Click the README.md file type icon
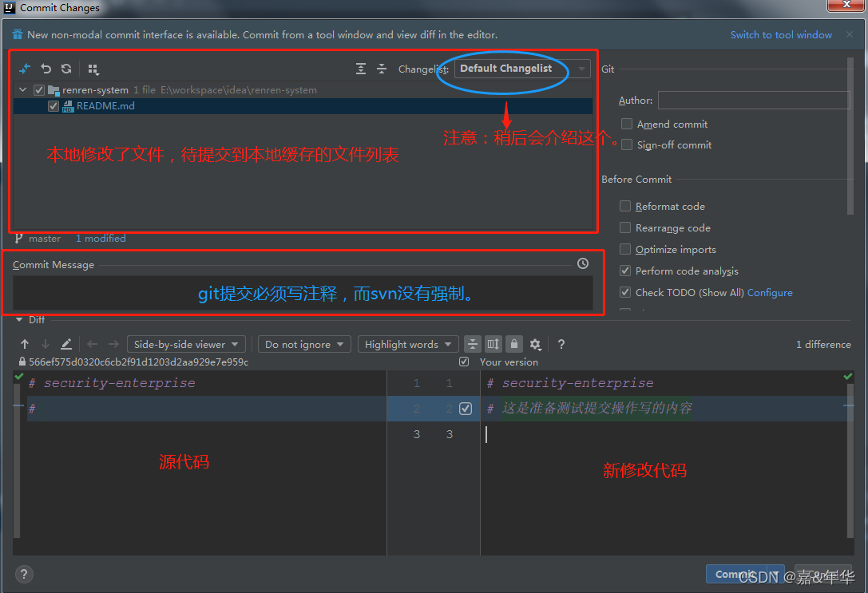The image size is (868, 593). [68, 106]
